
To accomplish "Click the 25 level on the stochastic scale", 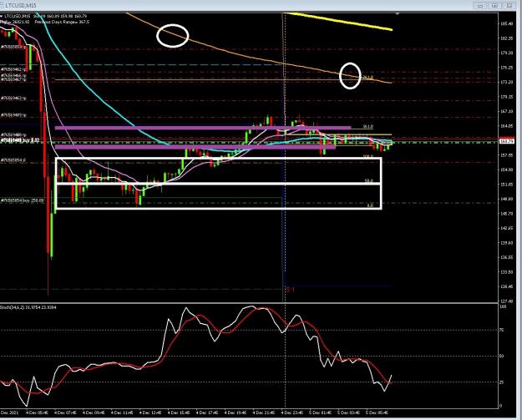I will coord(502,382).
